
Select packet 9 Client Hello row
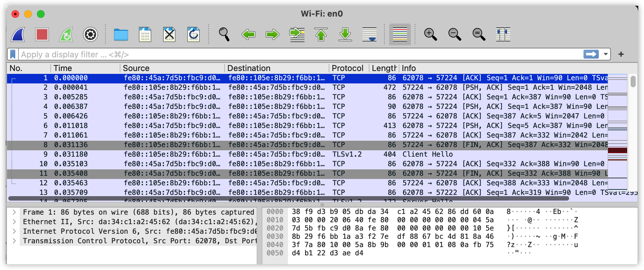tap(307, 154)
